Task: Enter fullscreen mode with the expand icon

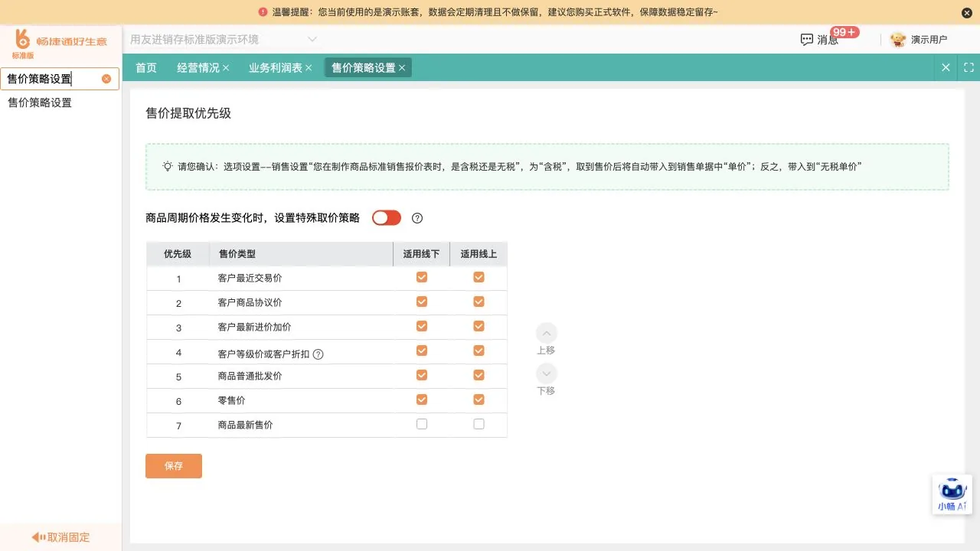Action: (969, 67)
